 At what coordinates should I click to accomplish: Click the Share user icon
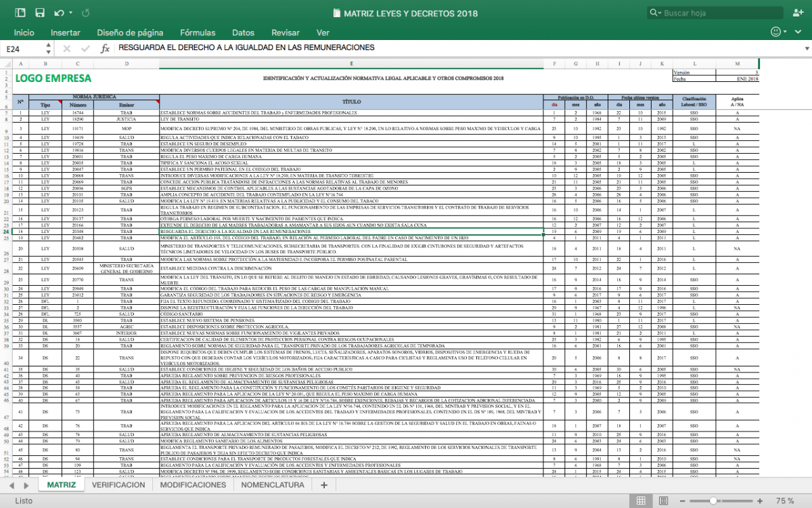(x=796, y=13)
